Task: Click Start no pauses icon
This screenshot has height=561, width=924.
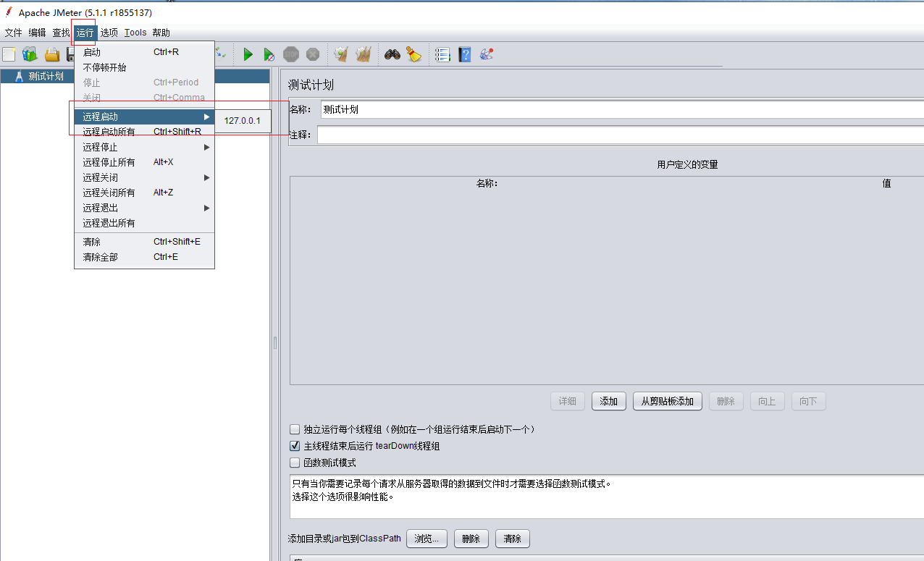Action: [x=269, y=54]
